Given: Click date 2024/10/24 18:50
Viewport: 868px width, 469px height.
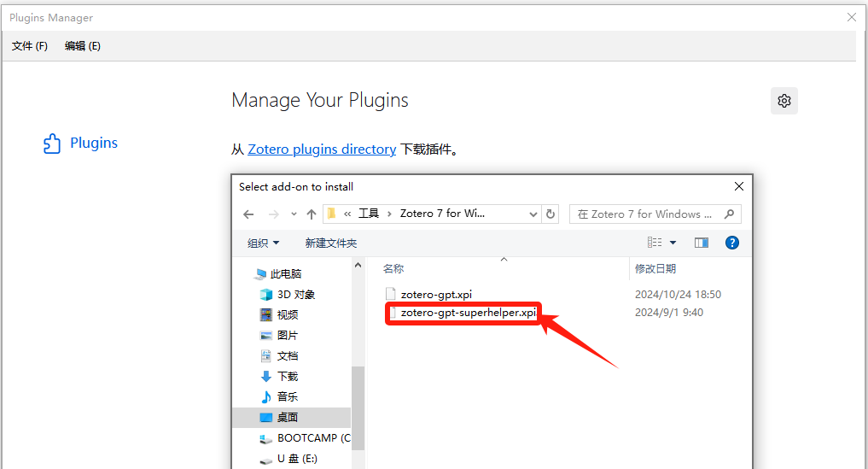Looking at the screenshot, I should pos(678,295).
